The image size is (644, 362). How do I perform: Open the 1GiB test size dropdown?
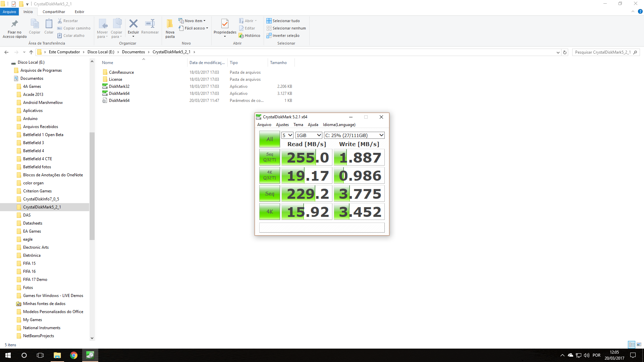pyautogui.click(x=309, y=135)
